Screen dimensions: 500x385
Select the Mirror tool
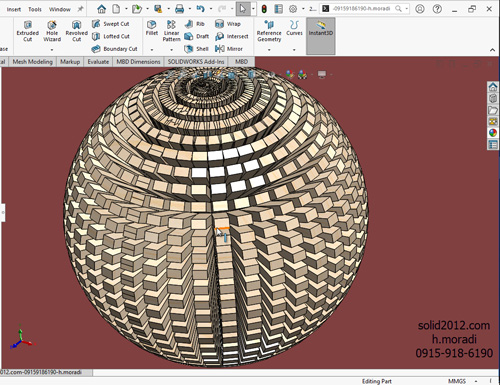point(229,49)
